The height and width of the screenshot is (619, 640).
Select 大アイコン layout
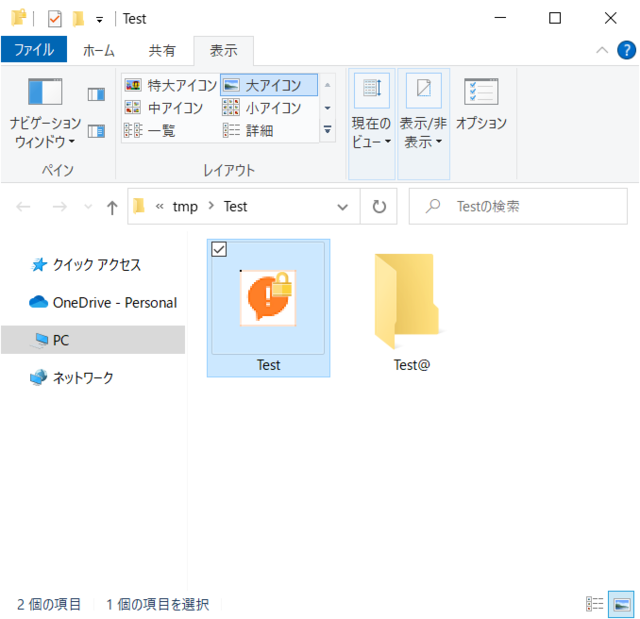click(269, 85)
